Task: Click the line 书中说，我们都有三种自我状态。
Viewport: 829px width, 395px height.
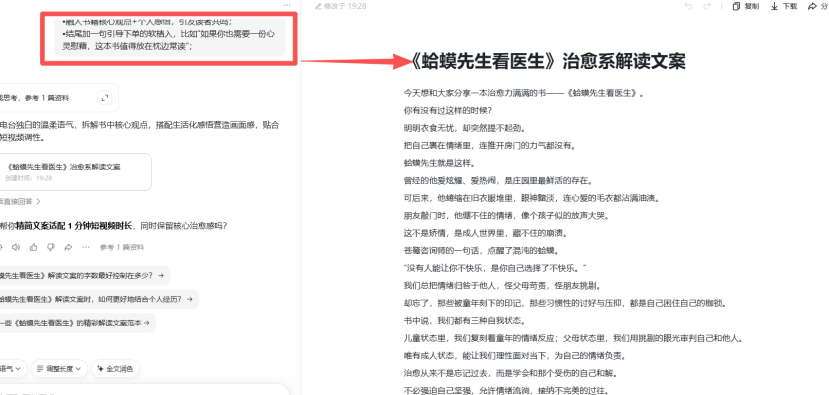Action: (465, 320)
